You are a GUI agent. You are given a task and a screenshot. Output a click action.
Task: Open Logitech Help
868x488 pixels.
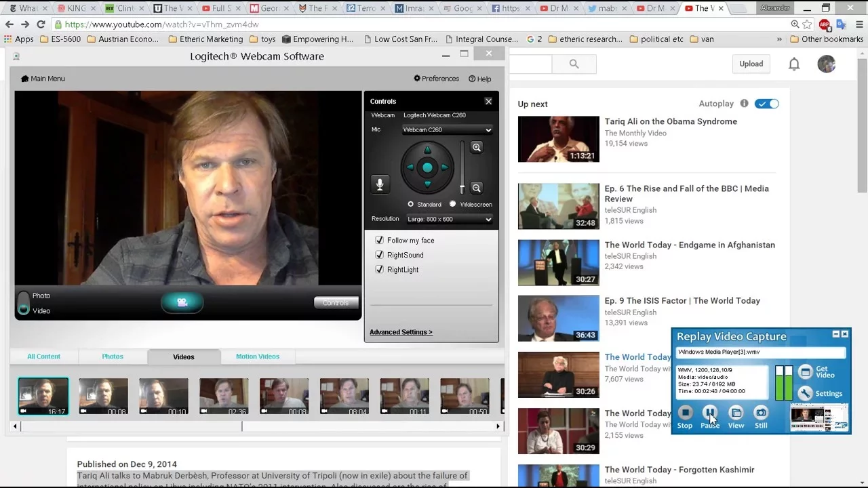click(x=479, y=79)
